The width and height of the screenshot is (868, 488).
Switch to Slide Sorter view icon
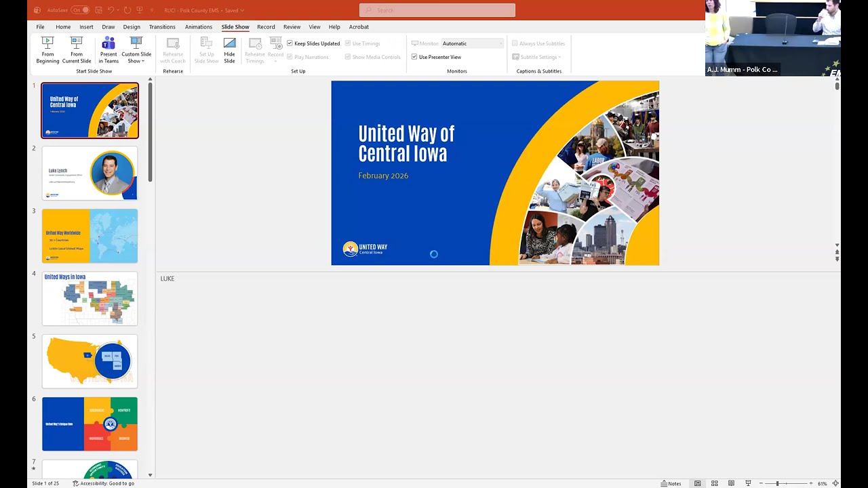tap(714, 483)
